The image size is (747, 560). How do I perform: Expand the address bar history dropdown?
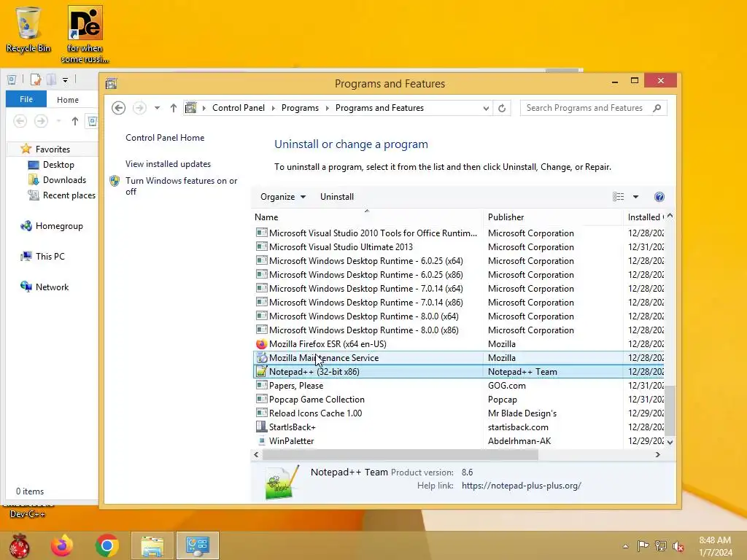click(485, 108)
